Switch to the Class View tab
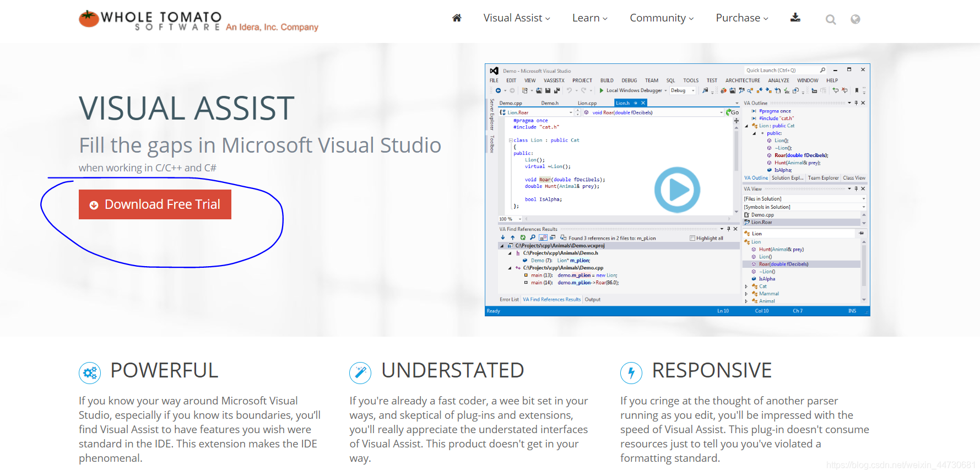This screenshot has width=980, height=475. (x=854, y=178)
